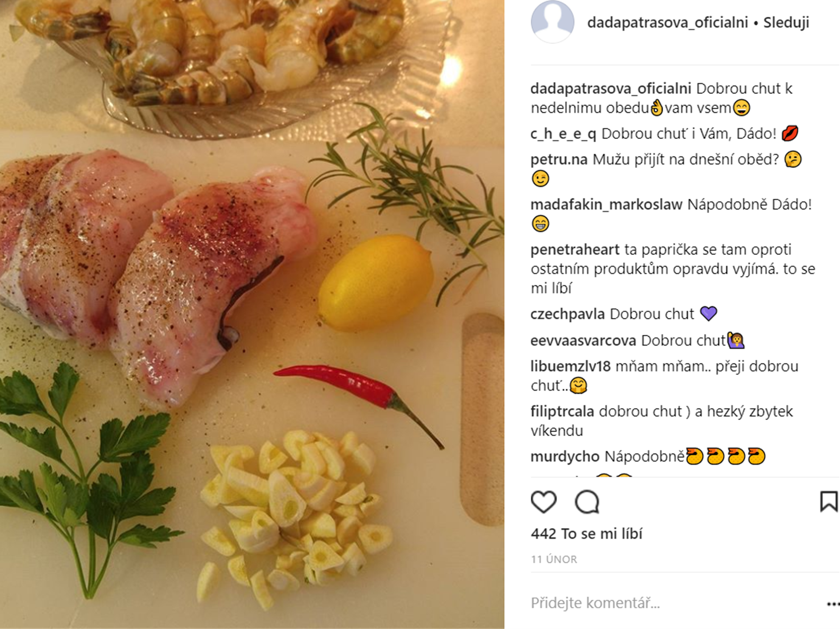Visit libuemzlv18's profile
The width and height of the screenshot is (840, 629).
click(x=570, y=366)
